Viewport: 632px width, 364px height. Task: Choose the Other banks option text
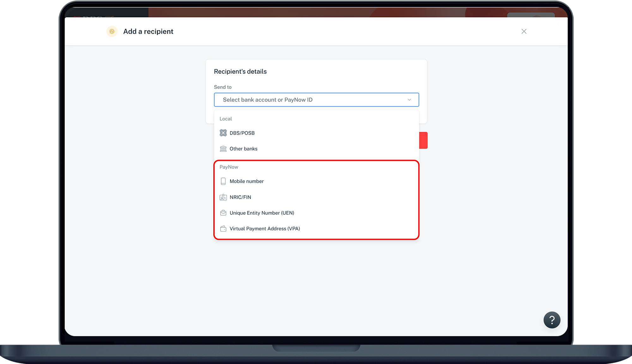click(243, 149)
